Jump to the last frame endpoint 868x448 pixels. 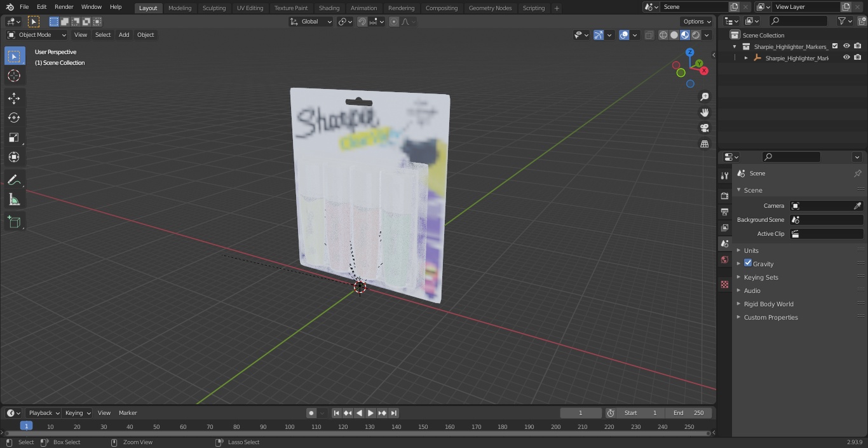[394, 413]
